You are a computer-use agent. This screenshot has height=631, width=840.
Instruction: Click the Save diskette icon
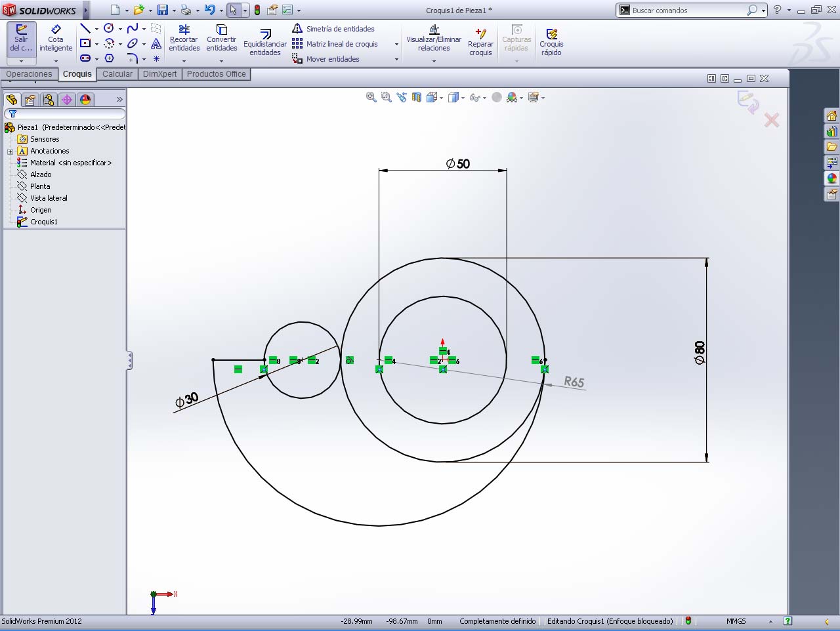pos(163,10)
